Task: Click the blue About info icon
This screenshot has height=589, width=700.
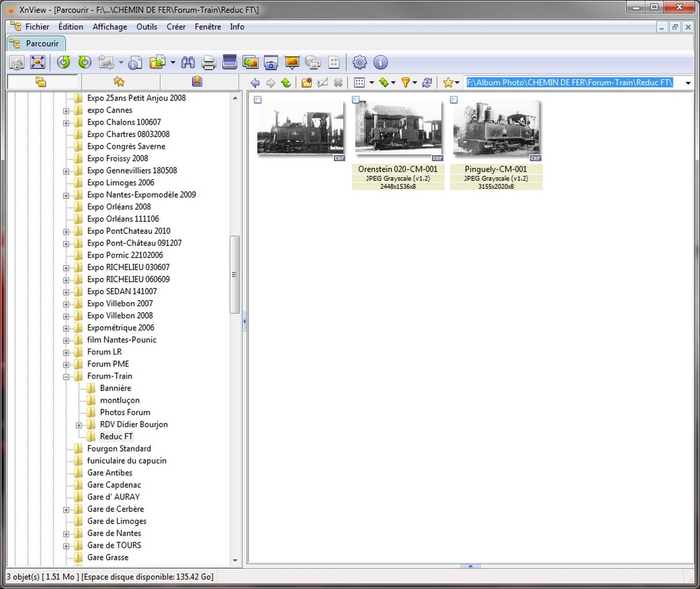Action: click(x=381, y=63)
